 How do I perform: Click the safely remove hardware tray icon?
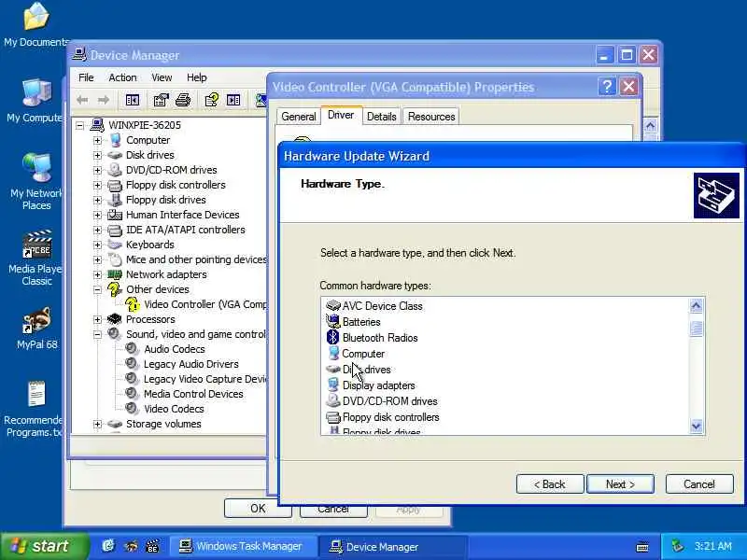[x=677, y=546]
